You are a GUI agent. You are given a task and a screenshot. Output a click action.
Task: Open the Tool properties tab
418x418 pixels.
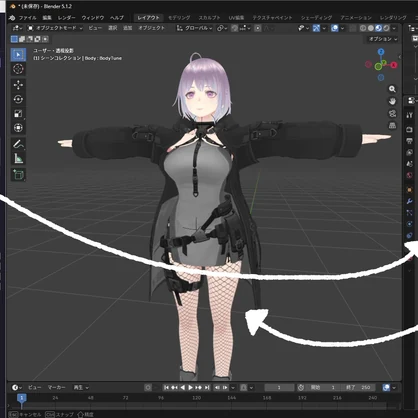pos(410,115)
